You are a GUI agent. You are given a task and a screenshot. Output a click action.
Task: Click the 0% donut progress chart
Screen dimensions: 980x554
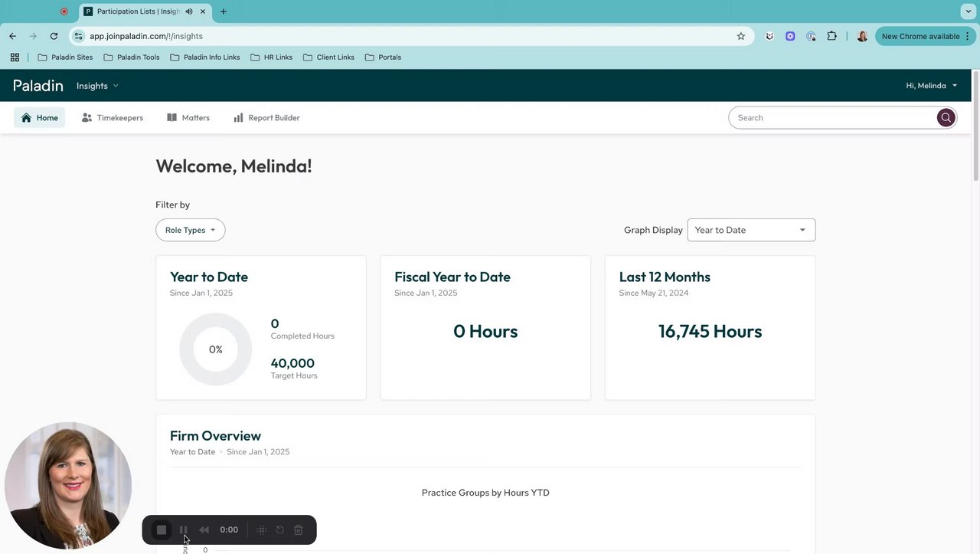point(216,349)
